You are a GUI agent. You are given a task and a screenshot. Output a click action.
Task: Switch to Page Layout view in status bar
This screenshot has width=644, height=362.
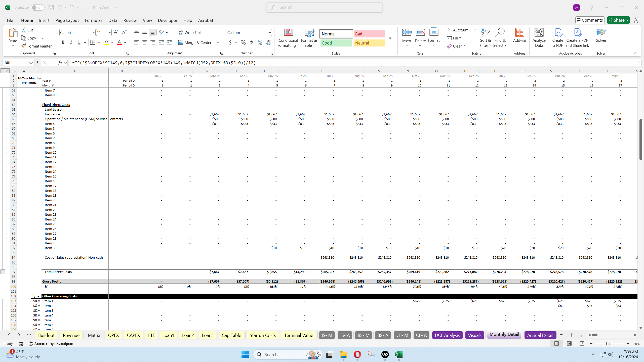pos(569,344)
